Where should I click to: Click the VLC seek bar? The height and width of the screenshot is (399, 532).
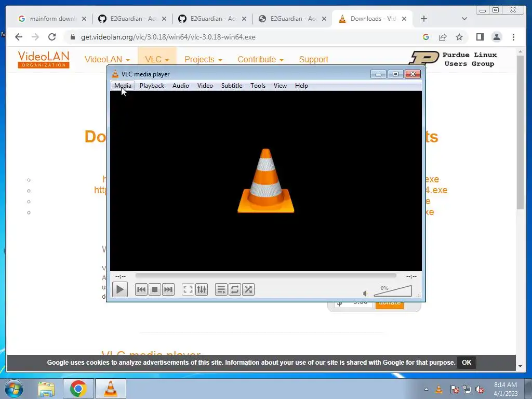(265, 276)
